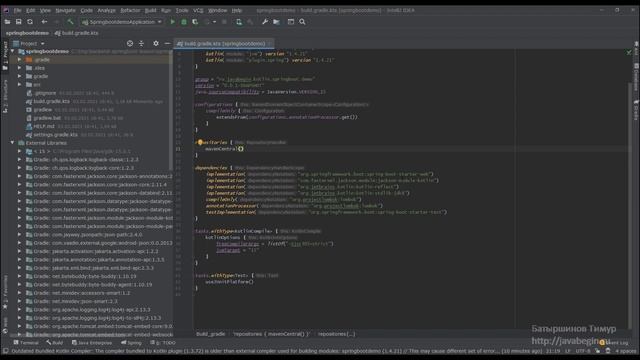The image size is (640, 360).
Task: Open the Project Structure toolbar icon
Action: (276, 22)
